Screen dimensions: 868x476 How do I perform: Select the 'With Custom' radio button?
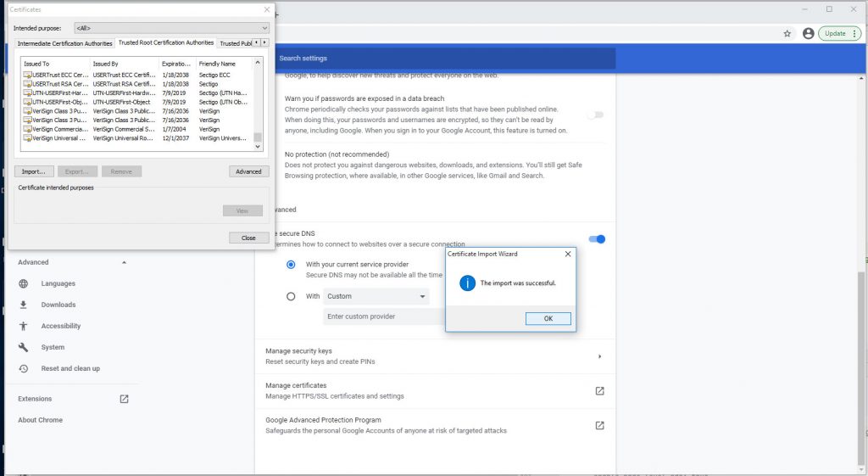pyautogui.click(x=291, y=296)
